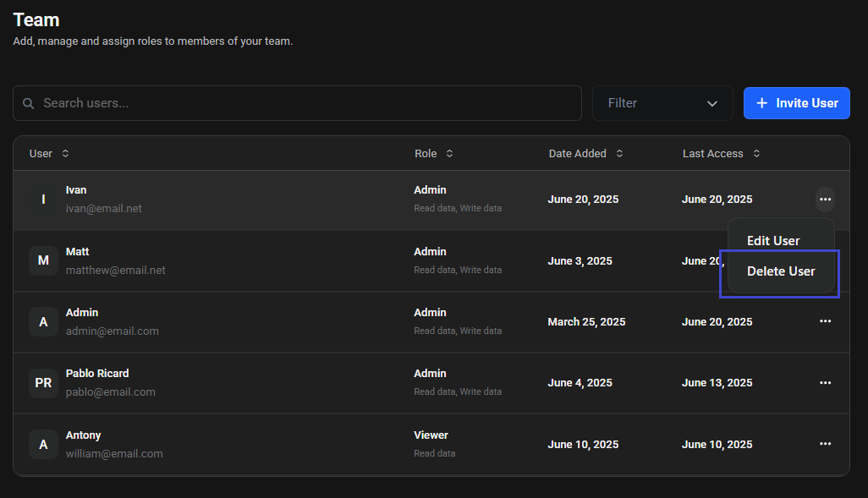Click the "PR" avatar for Pablo Ricard
This screenshot has width=868, height=498.
coord(43,383)
